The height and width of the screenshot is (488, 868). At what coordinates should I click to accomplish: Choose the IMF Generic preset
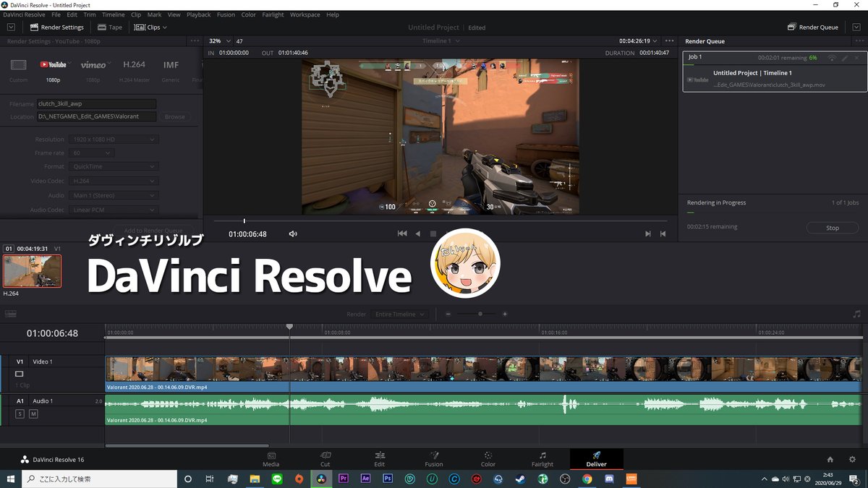pos(171,69)
